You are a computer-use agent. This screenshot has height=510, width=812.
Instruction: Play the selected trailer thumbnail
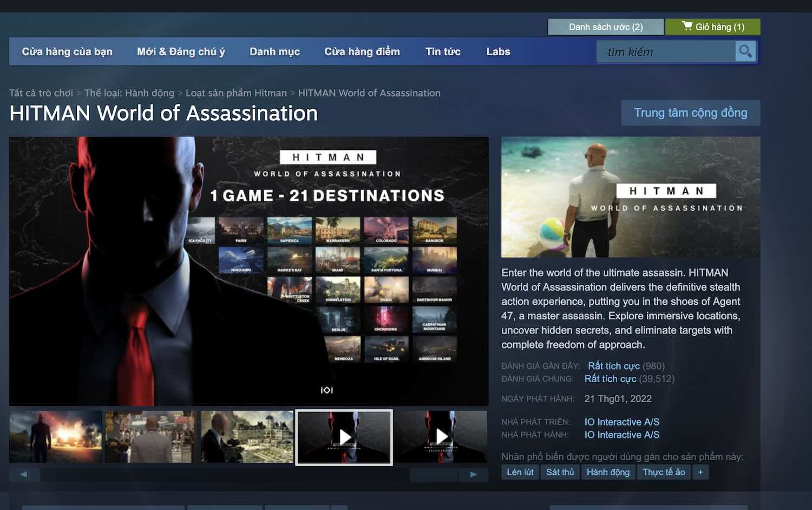[344, 437]
